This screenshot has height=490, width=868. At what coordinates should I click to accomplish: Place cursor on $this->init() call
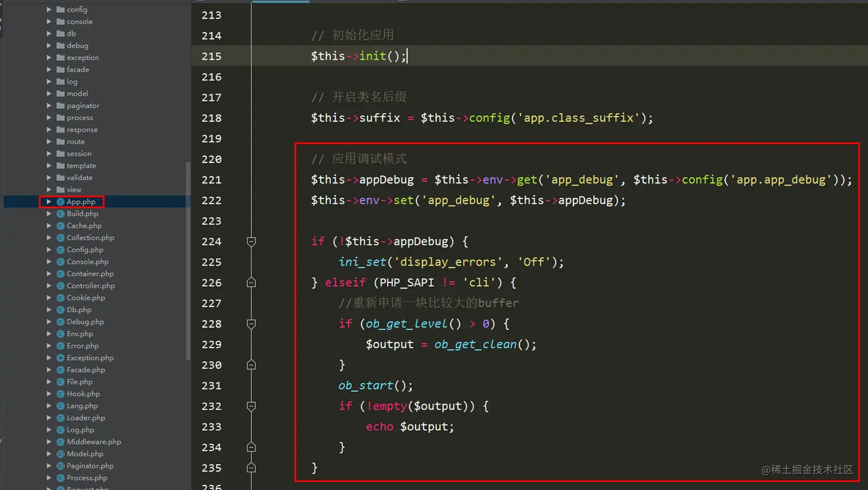359,56
